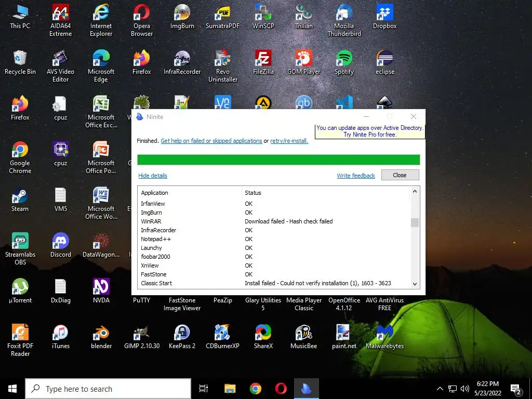
Task: Select the MusicBee desktop icon
Action: pyautogui.click(x=303, y=337)
